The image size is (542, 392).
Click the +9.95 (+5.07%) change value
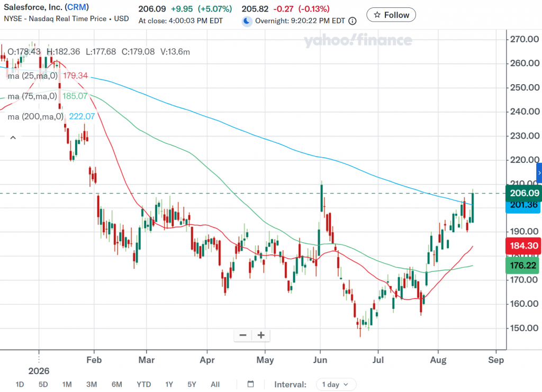202,8
